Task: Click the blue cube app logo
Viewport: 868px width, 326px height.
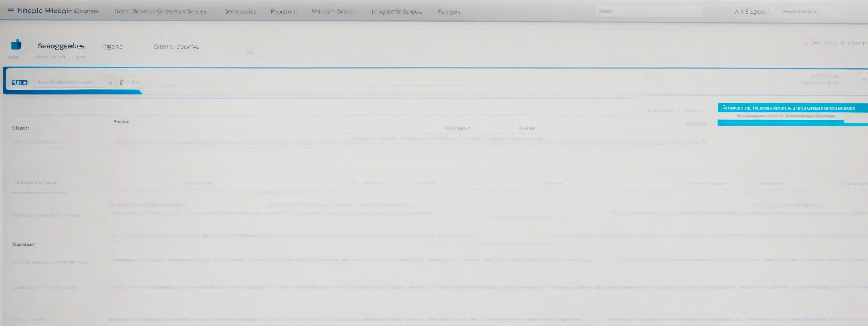Action: (17, 45)
